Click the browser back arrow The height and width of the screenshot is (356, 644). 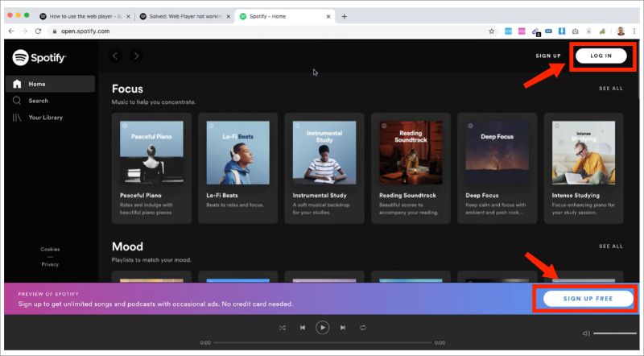11,31
